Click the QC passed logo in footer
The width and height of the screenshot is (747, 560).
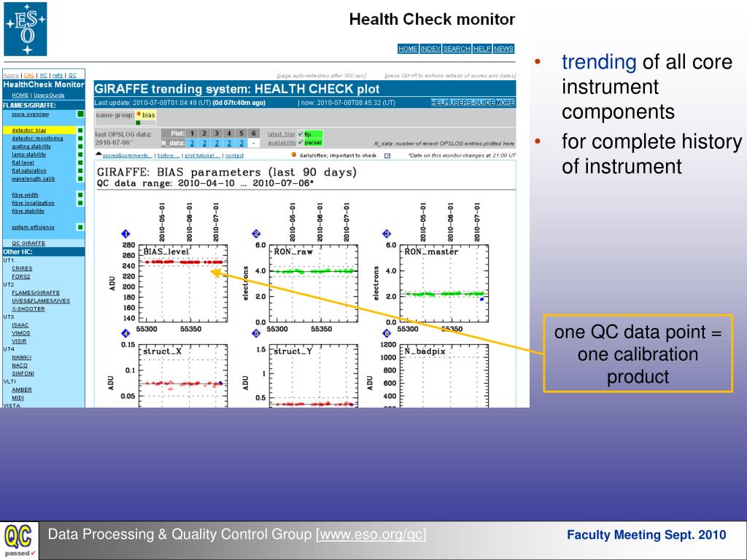[19, 540]
